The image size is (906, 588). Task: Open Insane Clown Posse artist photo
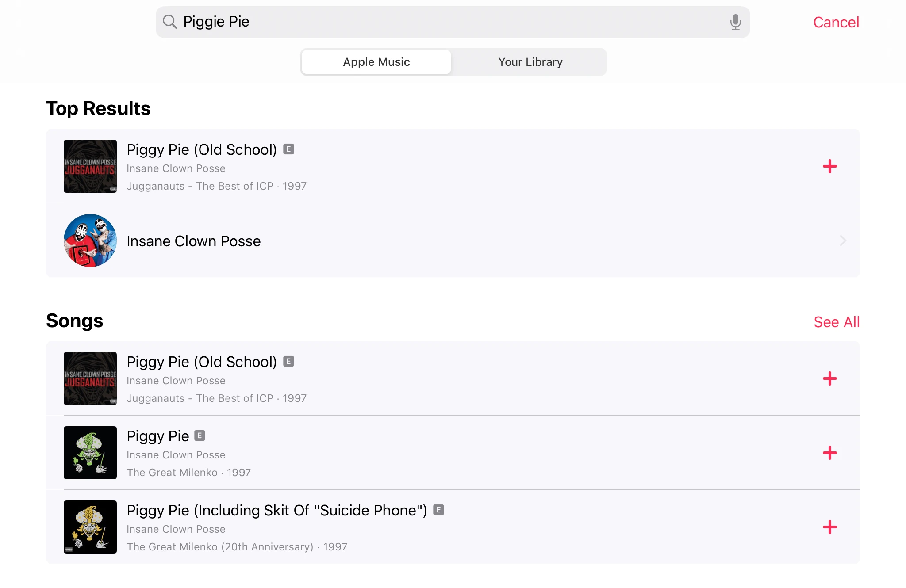[90, 241]
